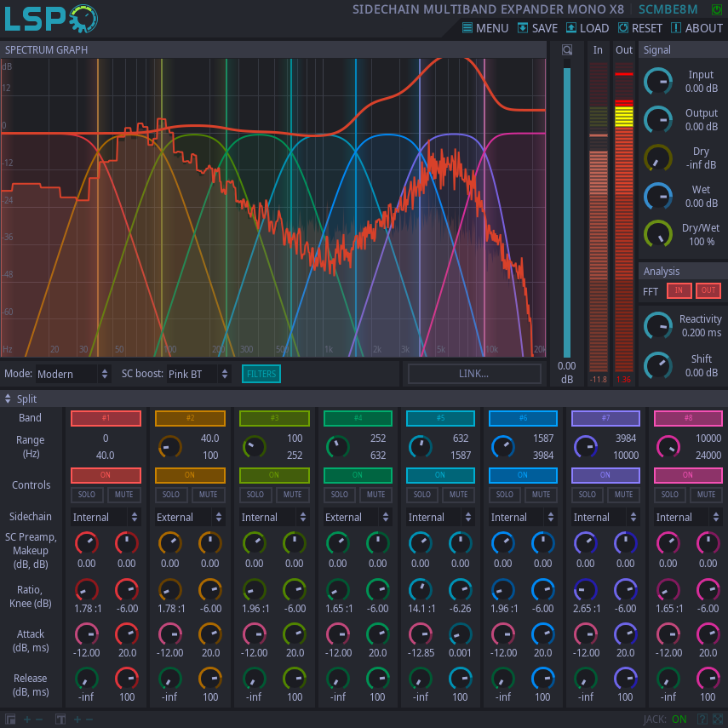
Task: Select the band #4 header button
Action: click(x=358, y=418)
